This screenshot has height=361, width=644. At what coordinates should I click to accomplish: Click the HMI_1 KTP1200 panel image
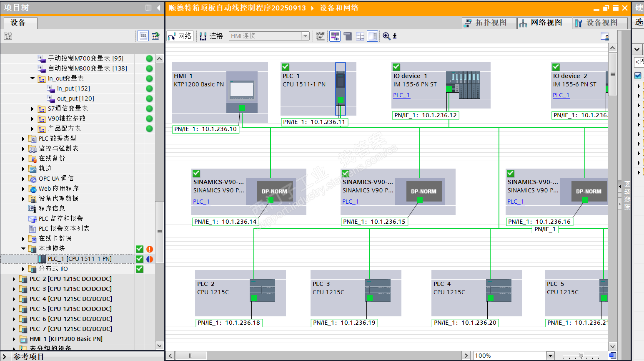click(242, 92)
